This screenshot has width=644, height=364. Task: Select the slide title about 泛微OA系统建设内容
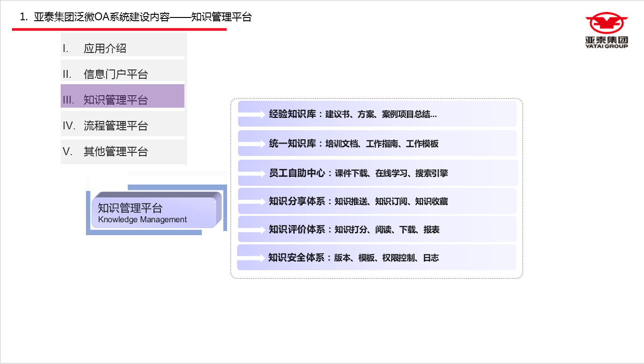click(x=136, y=17)
